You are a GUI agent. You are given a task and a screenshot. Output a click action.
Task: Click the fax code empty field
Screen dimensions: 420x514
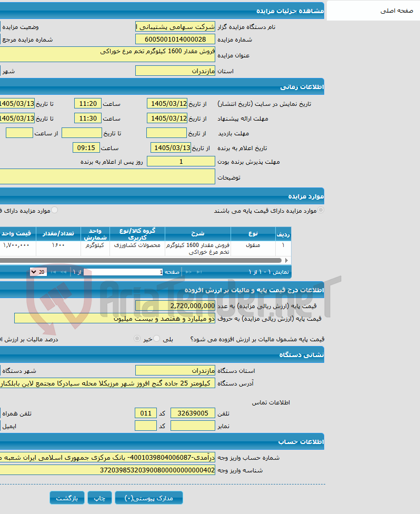[146, 426]
